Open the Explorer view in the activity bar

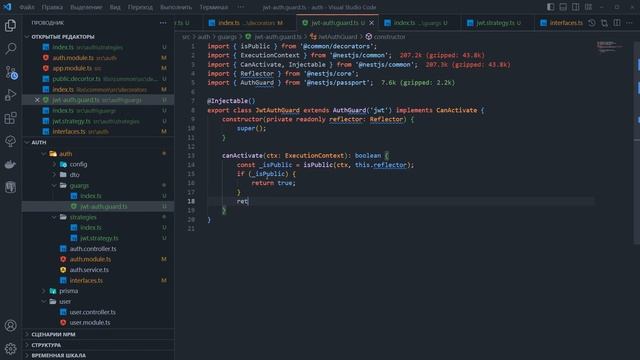click(11, 26)
